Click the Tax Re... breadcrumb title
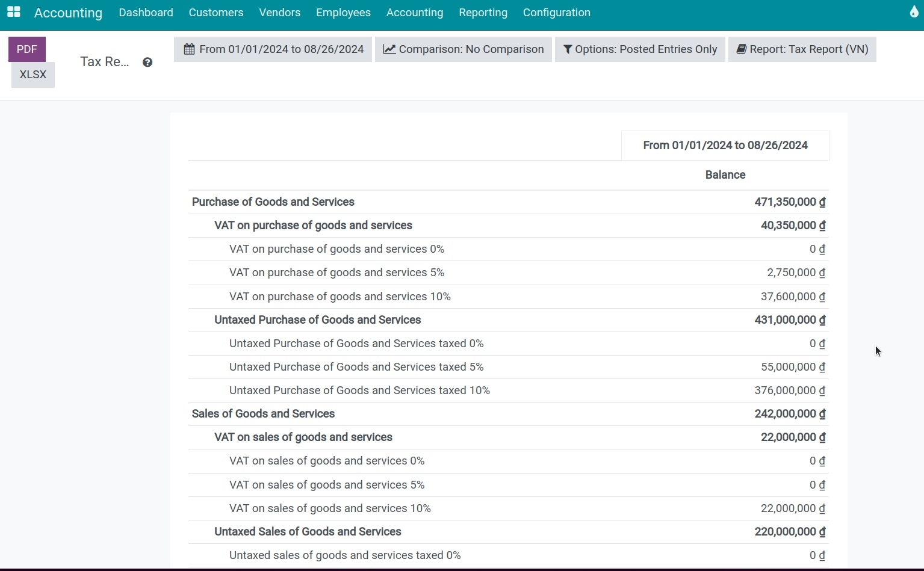This screenshot has width=924, height=571. [105, 62]
